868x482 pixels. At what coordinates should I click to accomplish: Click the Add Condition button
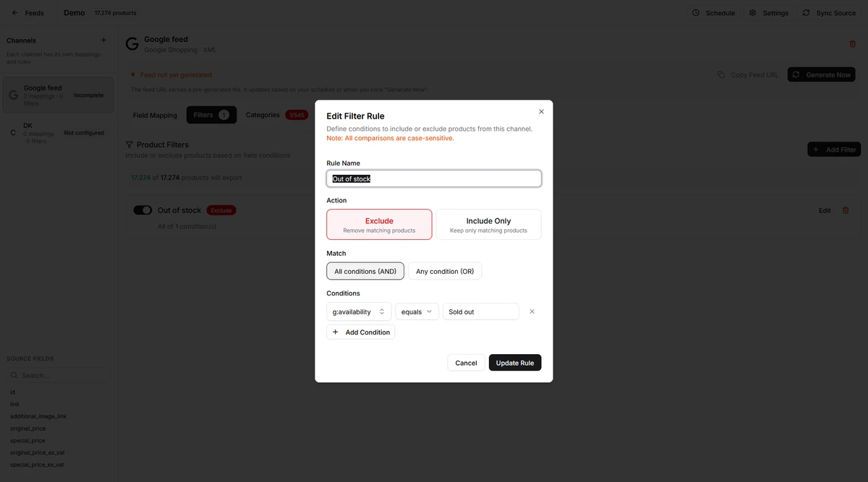(x=361, y=332)
